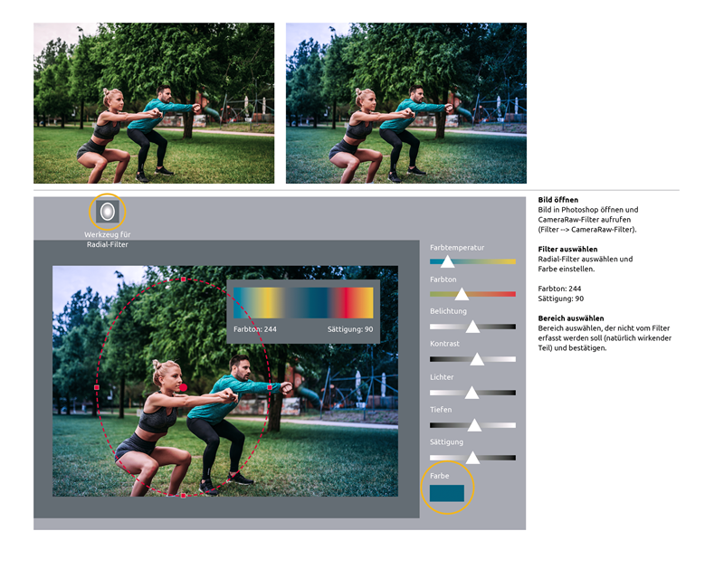Click the Sättigung: 90 value
Image resolution: width=724 pixels, height=588 pixels.
click(x=350, y=329)
